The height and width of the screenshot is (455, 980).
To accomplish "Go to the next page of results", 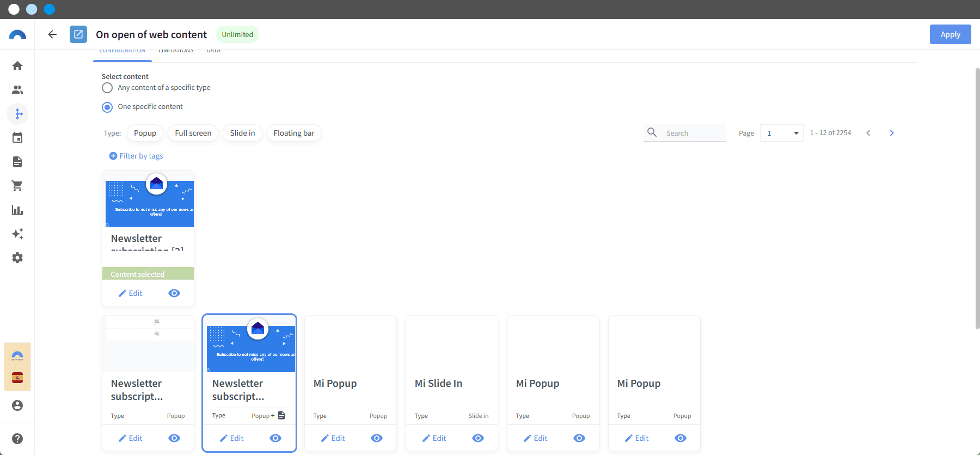I will coord(891,133).
